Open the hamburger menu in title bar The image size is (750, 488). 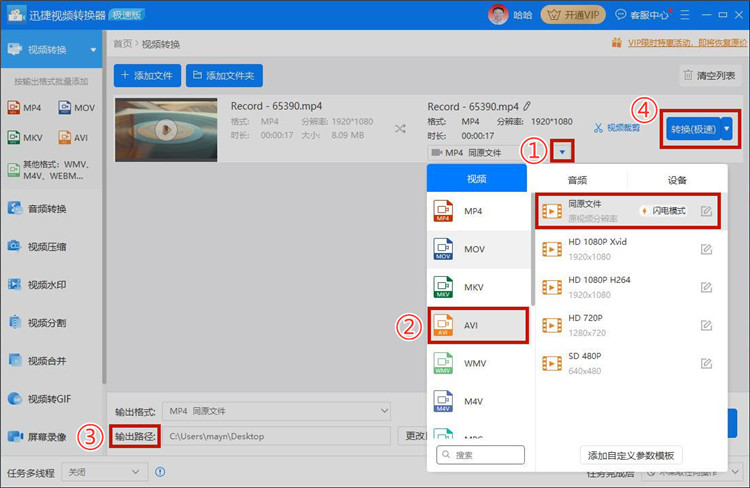point(685,15)
